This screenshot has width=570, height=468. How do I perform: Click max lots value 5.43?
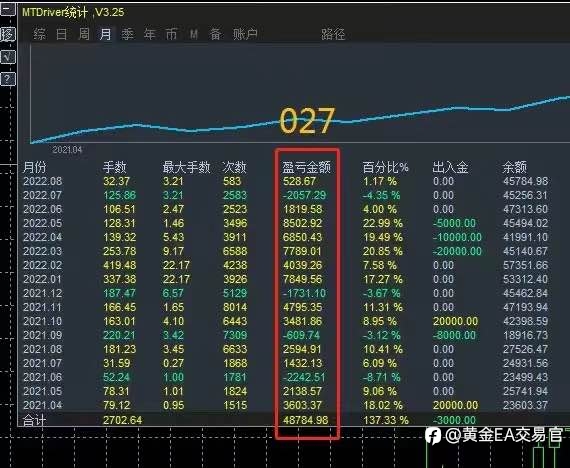[173, 237]
